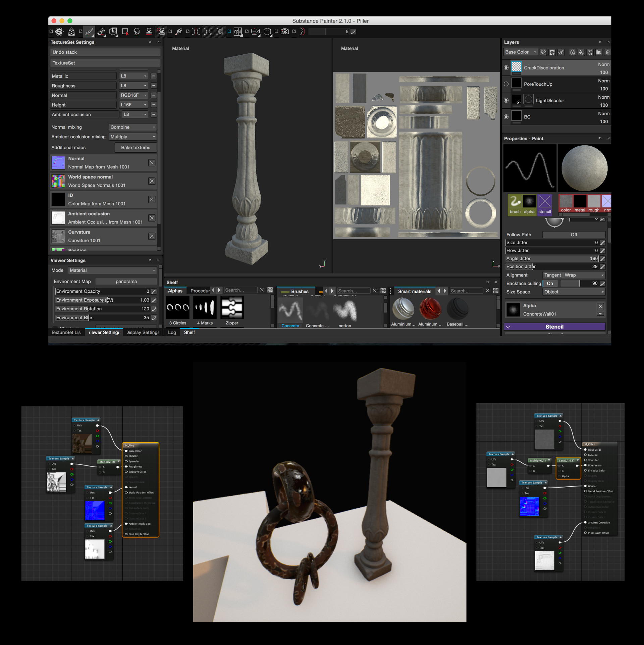Viewport: 644px width, 645px height.
Task: Add a fill layer in Layers panel
Action: 582,53
